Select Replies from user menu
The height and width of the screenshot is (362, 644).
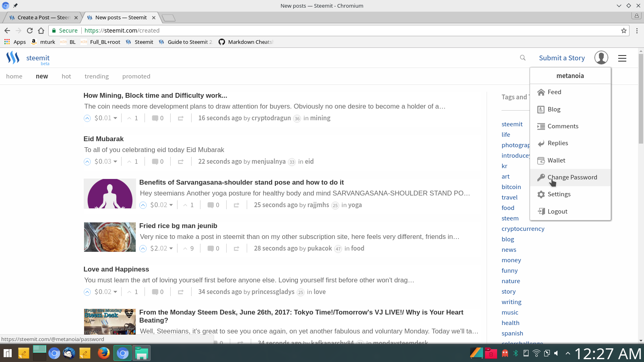pos(570,143)
